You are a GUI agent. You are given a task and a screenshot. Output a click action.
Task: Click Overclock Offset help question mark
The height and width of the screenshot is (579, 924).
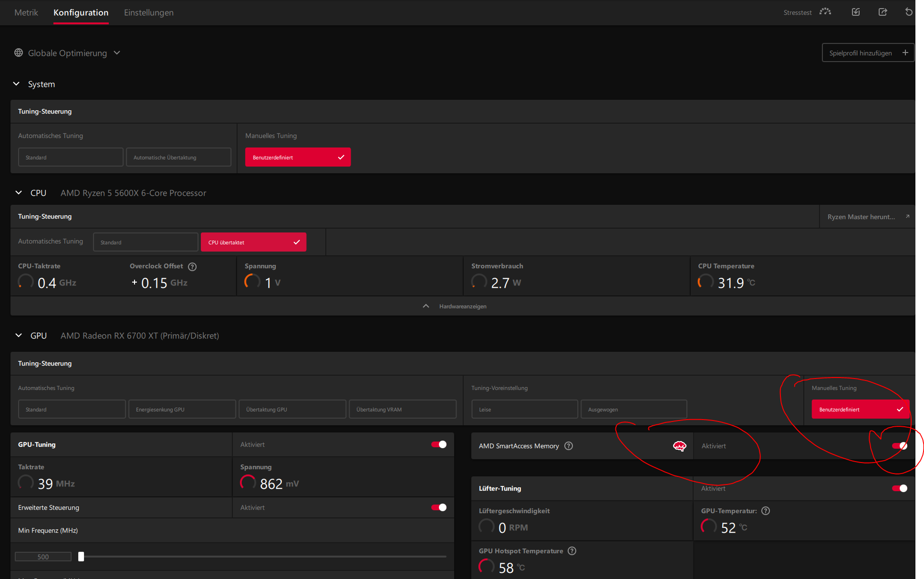[x=192, y=266]
